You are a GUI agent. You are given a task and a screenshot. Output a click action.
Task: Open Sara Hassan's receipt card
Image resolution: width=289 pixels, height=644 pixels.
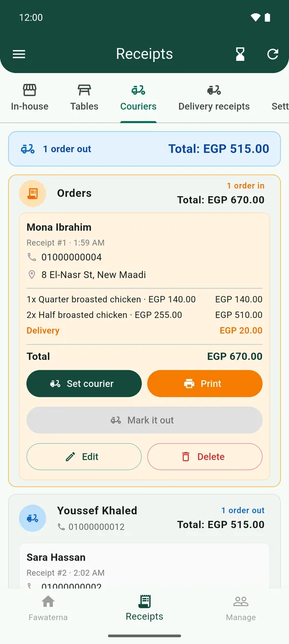(x=145, y=566)
